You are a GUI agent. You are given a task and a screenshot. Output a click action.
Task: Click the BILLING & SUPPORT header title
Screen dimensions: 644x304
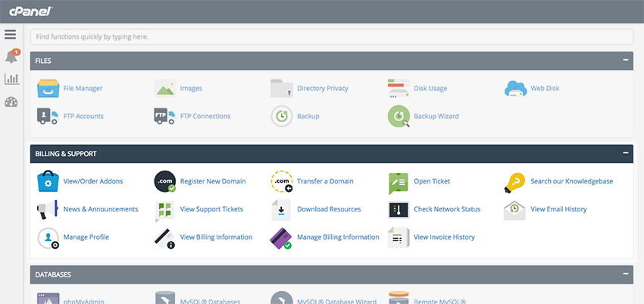pos(66,154)
